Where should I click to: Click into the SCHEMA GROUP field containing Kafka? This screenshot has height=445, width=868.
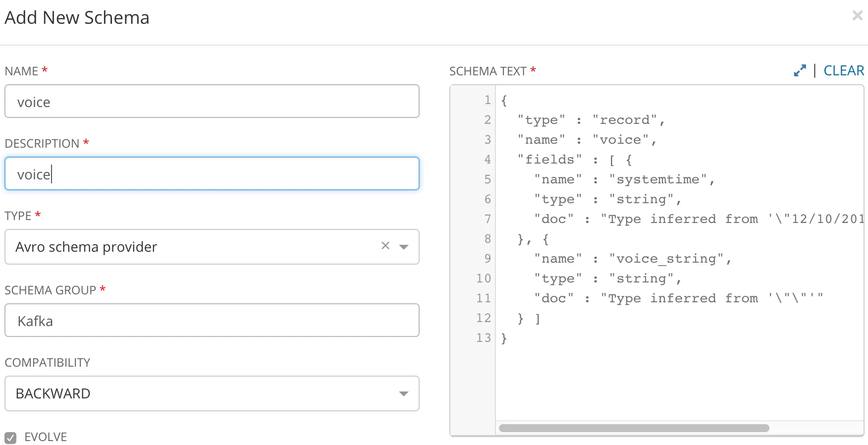212,320
